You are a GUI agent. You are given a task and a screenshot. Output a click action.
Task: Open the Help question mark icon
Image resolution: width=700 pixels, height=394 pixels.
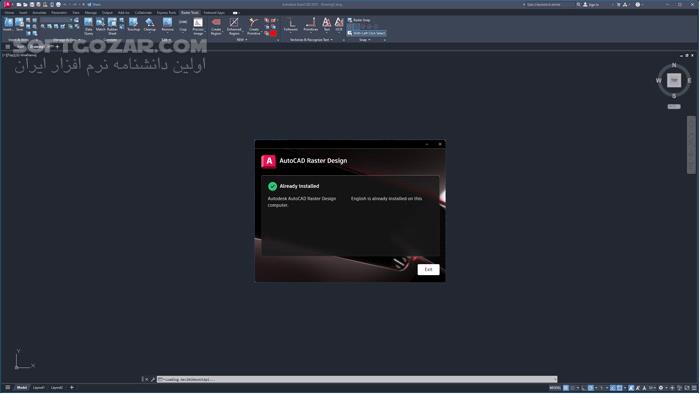[638, 4]
